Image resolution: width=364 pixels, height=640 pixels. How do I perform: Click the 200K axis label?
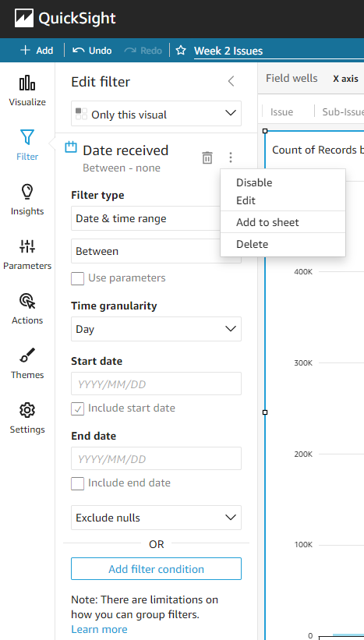(303, 454)
